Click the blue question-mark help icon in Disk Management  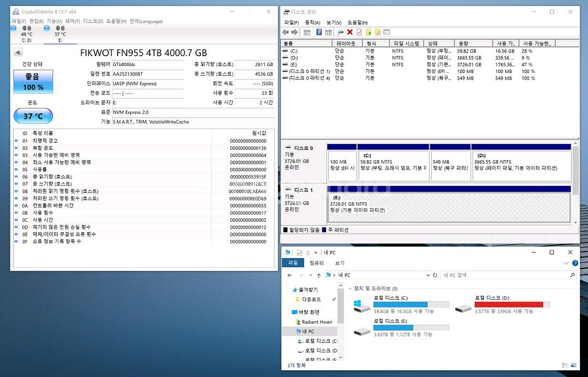[318, 32]
